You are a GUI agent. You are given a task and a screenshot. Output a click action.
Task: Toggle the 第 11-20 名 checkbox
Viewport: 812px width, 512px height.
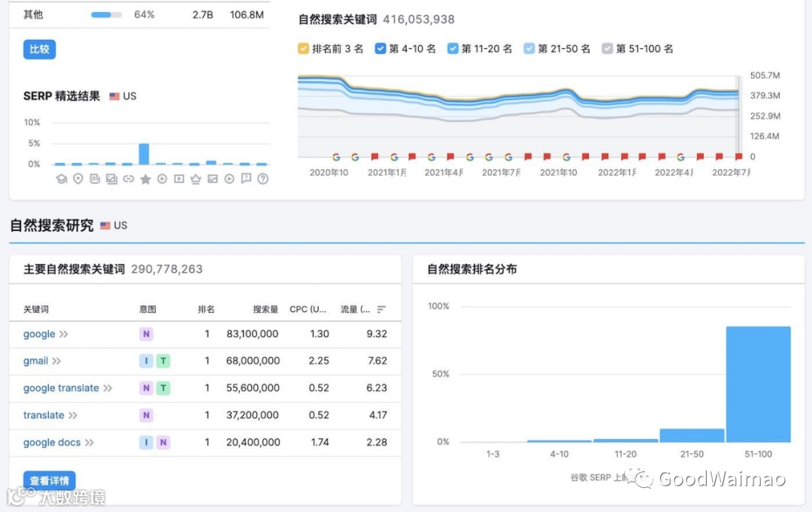453,49
